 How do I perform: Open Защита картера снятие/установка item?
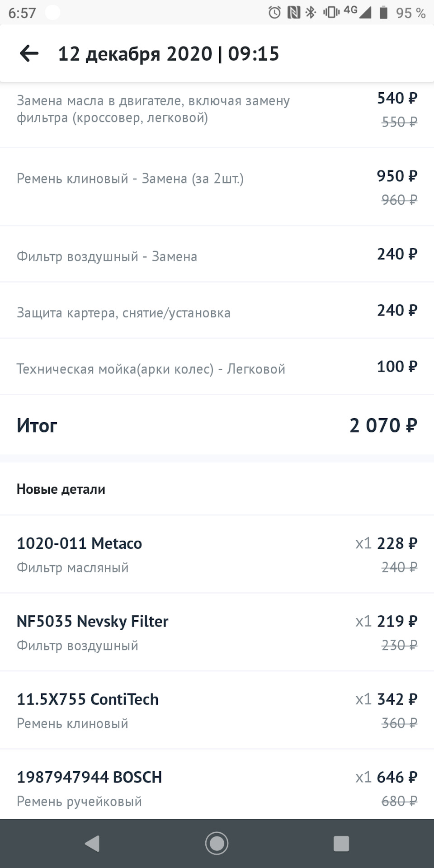pos(217,310)
